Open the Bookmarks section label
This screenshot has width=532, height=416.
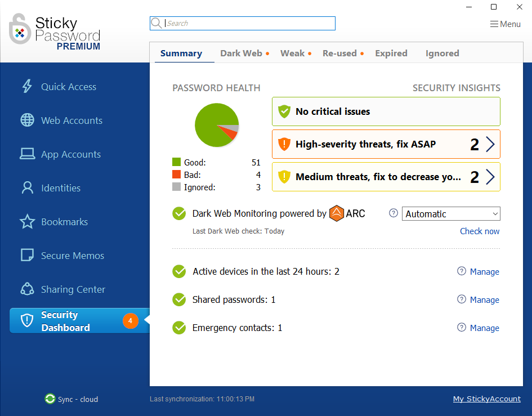point(65,222)
